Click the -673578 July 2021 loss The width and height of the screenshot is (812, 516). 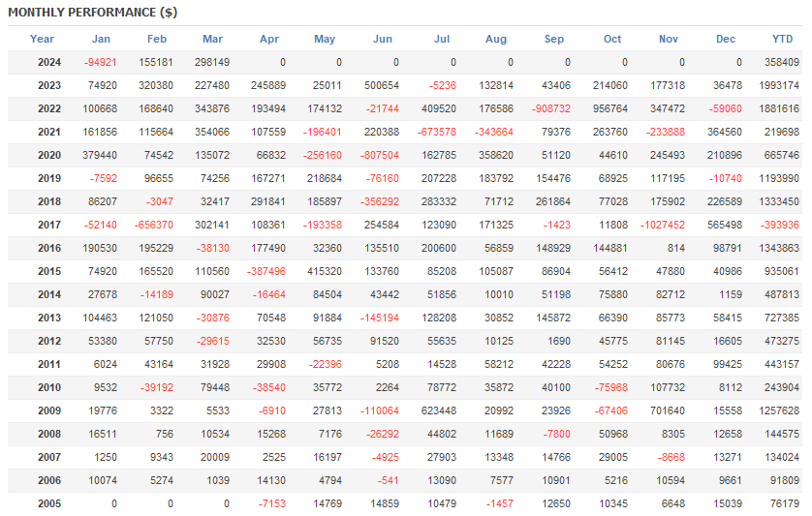tap(437, 132)
